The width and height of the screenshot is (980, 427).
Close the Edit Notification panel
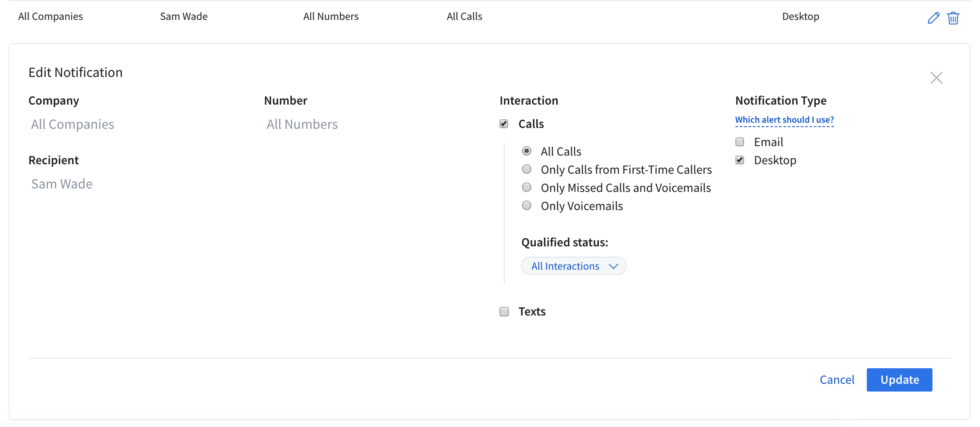[x=936, y=78]
